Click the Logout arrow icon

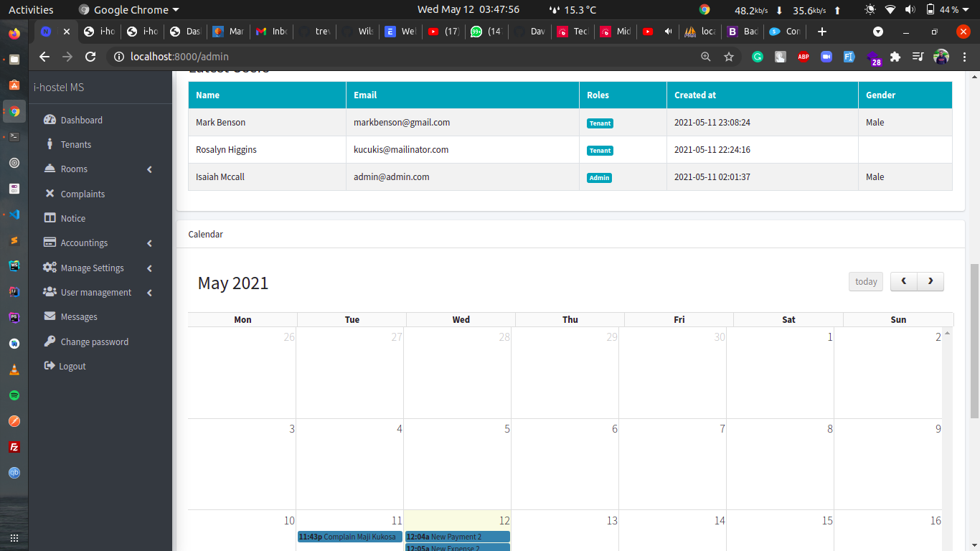point(50,366)
